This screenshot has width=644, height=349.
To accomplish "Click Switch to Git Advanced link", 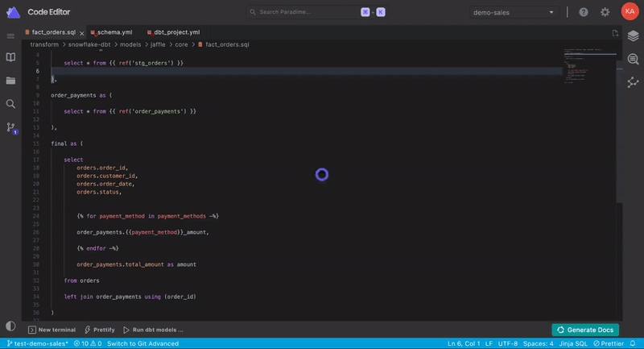I will point(143,343).
